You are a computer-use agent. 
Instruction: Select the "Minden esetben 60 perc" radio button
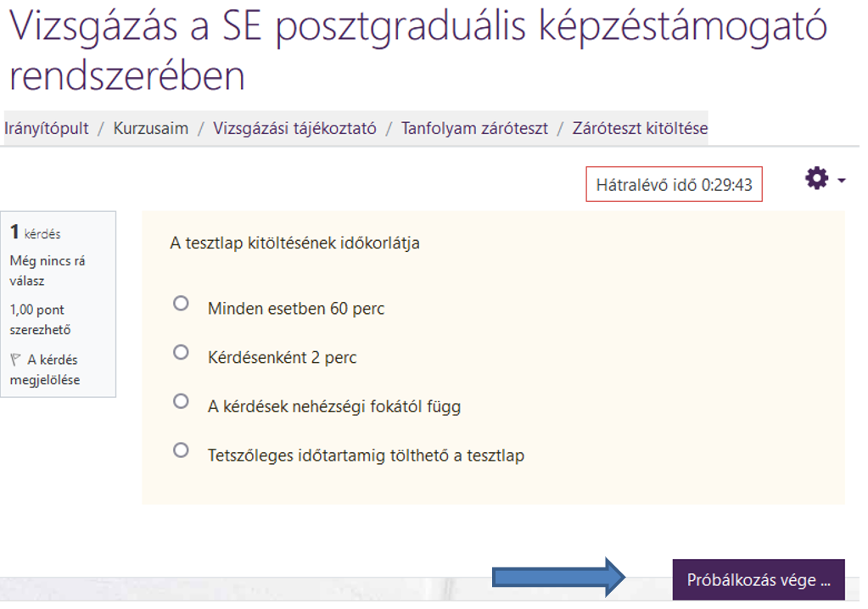[x=181, y=303]
